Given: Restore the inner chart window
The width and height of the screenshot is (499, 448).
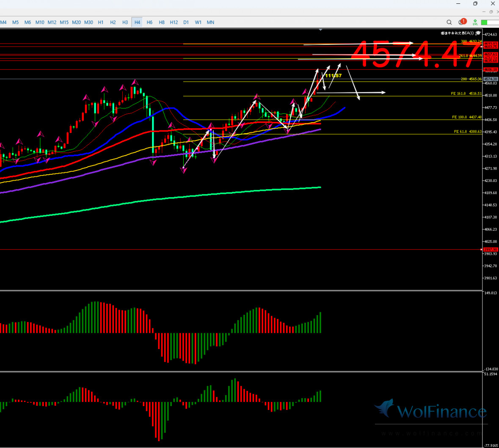Looking at the screenshot, I should click(x=491, y=12).
